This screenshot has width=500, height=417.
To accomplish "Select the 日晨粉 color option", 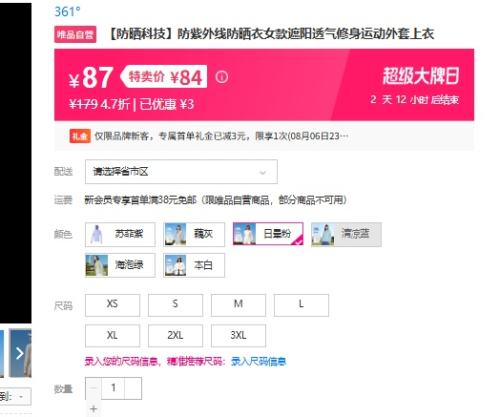I will (268, 234).
